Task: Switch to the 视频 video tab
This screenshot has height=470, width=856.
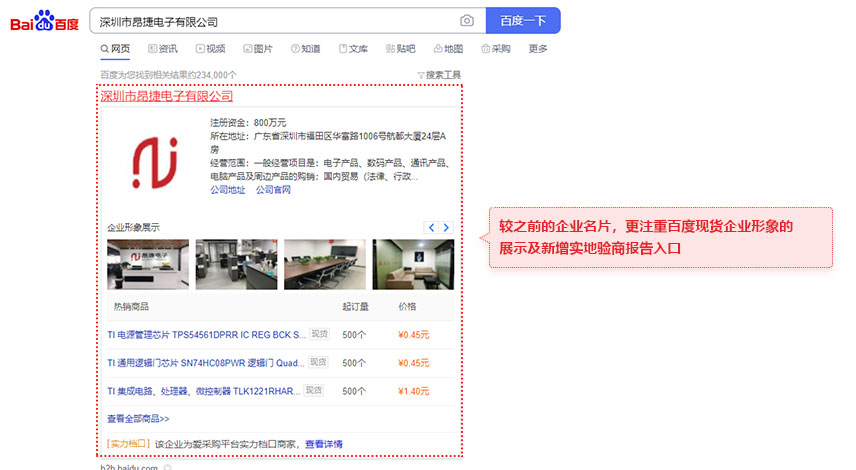Action: (211, 48)
